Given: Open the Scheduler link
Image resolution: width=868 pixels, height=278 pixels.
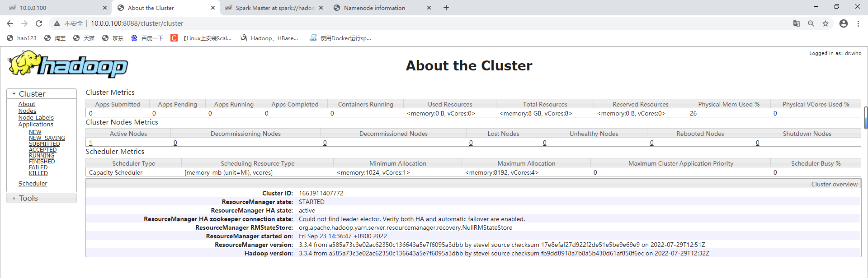Looking at the screenshot, I should [x=33, y=184].
